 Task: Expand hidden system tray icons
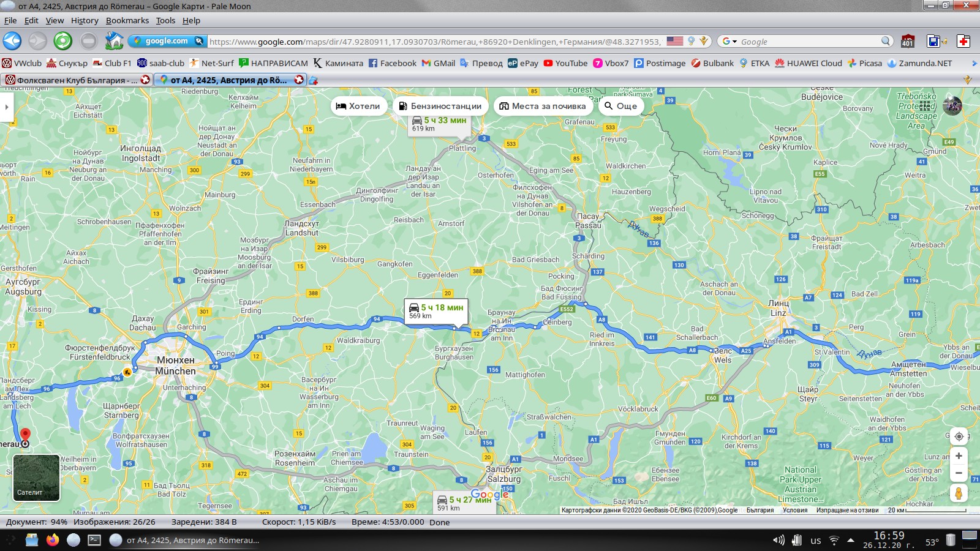point(851,540)
